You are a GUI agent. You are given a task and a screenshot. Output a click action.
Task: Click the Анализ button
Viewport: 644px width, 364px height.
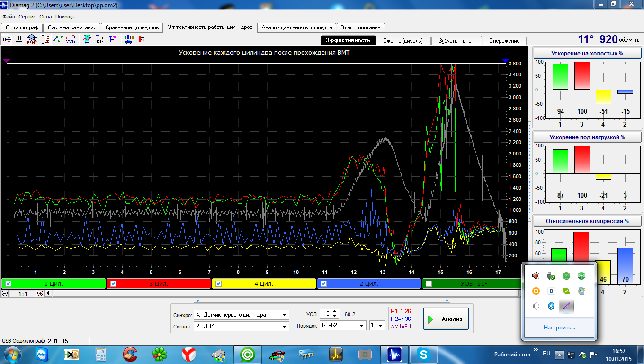coord(446,319)
